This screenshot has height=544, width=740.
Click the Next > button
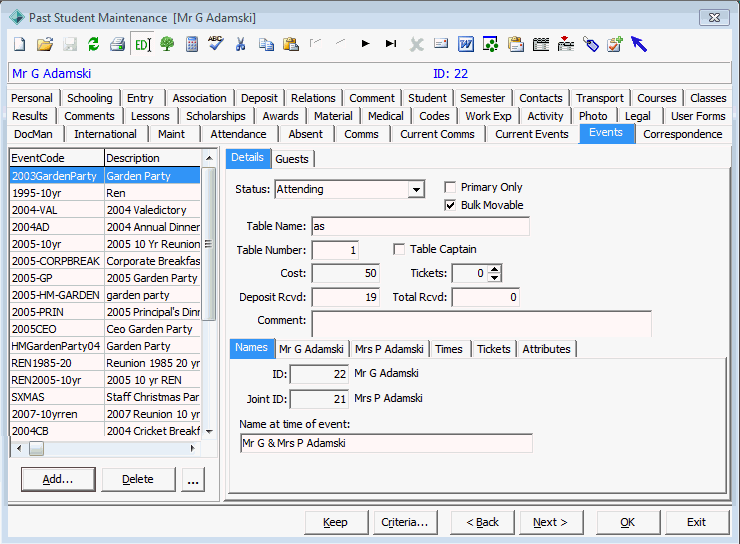coord(551,522)
